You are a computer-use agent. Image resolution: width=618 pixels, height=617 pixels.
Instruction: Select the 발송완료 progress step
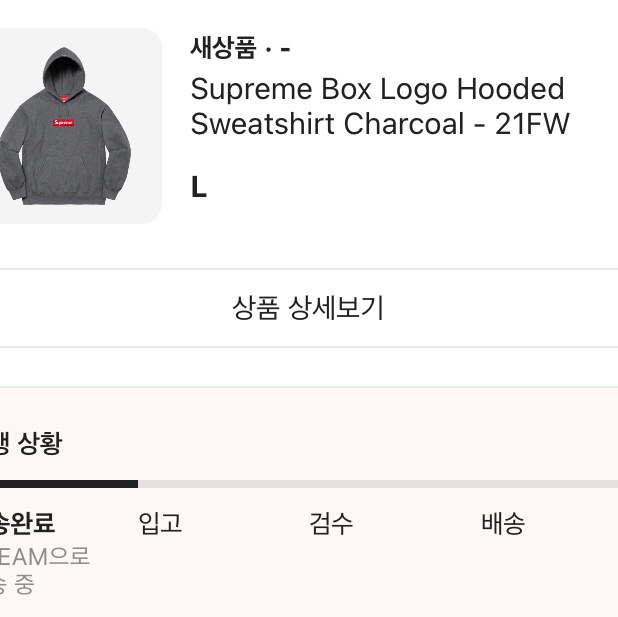[27, 523]
